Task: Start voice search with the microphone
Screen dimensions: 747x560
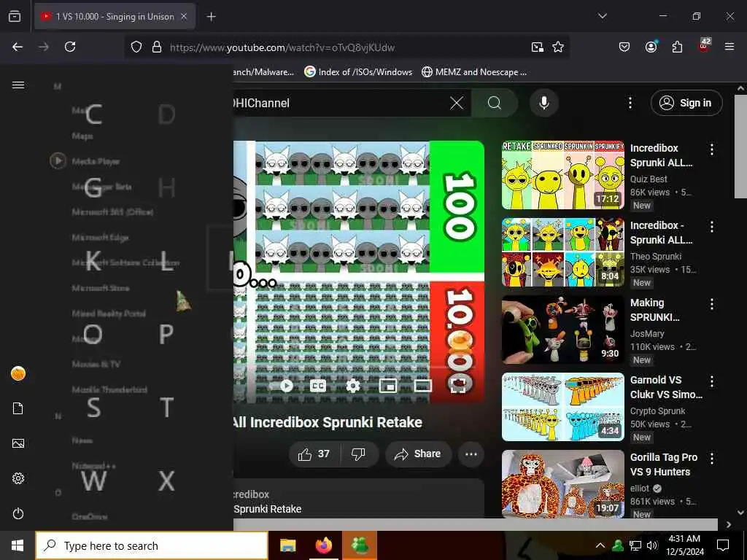Action: click(x=544, y=103)
